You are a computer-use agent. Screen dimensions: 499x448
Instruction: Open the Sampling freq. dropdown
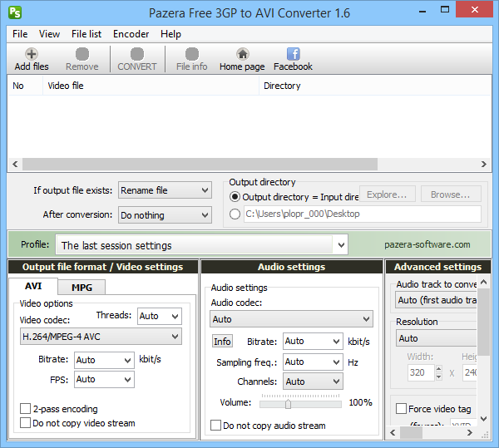313,362
